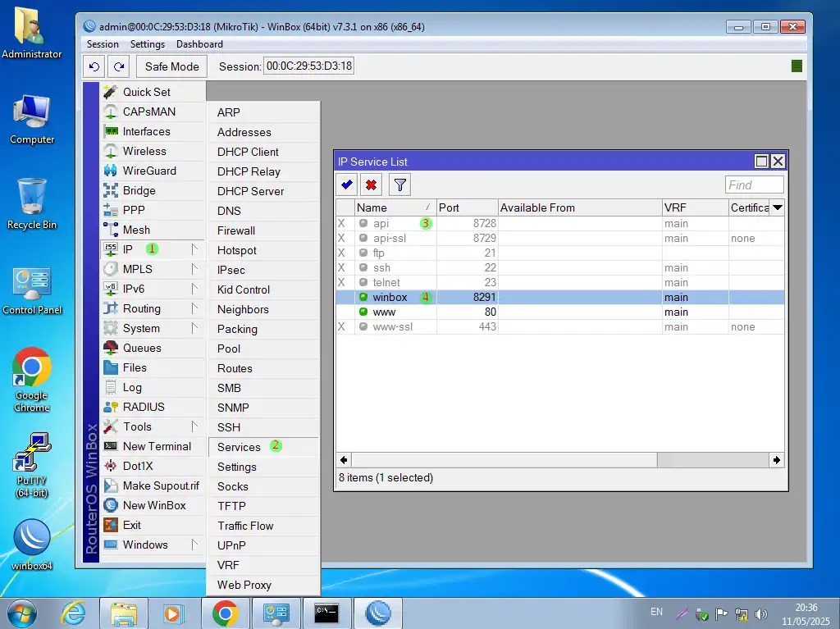This screenshot has height=629, width=840.
Task: Open New Terminal in sidebar
Action: point(156,446)
